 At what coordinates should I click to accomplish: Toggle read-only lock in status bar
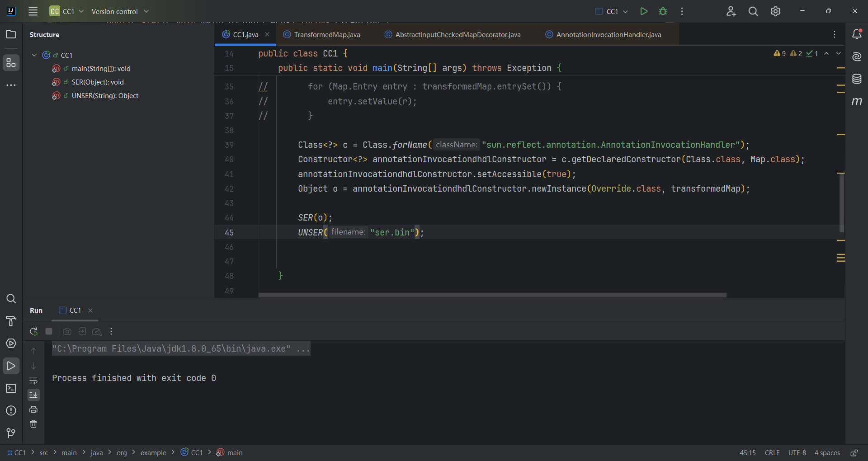click(854, 453)
